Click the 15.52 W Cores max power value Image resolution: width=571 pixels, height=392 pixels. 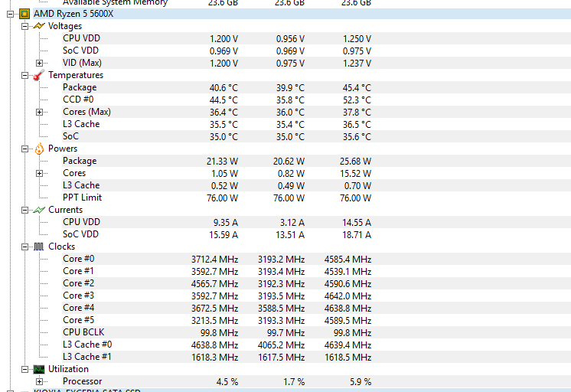[355, 174]
